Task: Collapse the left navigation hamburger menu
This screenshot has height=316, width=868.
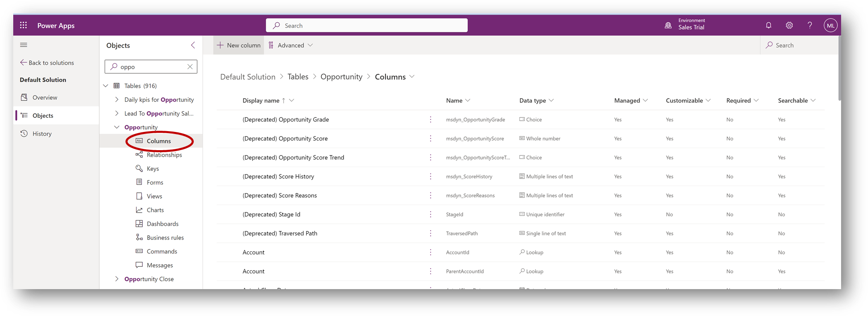Action: (x=24, y=45)
